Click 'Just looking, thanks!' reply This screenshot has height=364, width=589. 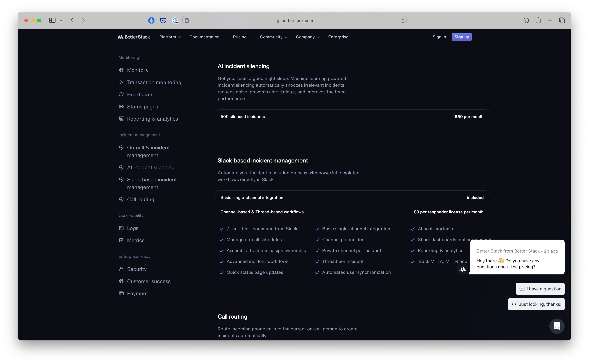pyautogui.click(x=536, y=304)
